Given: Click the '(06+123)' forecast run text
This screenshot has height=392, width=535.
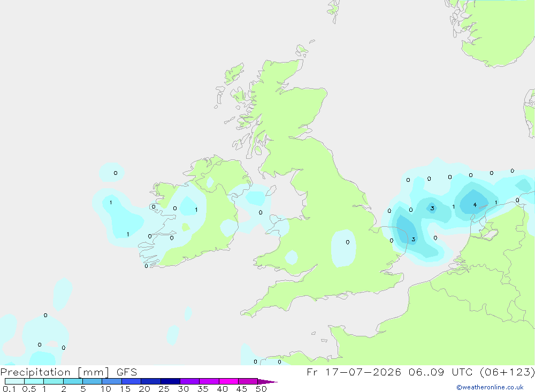Looking at the screenshot, I should (x=507, y=372).
